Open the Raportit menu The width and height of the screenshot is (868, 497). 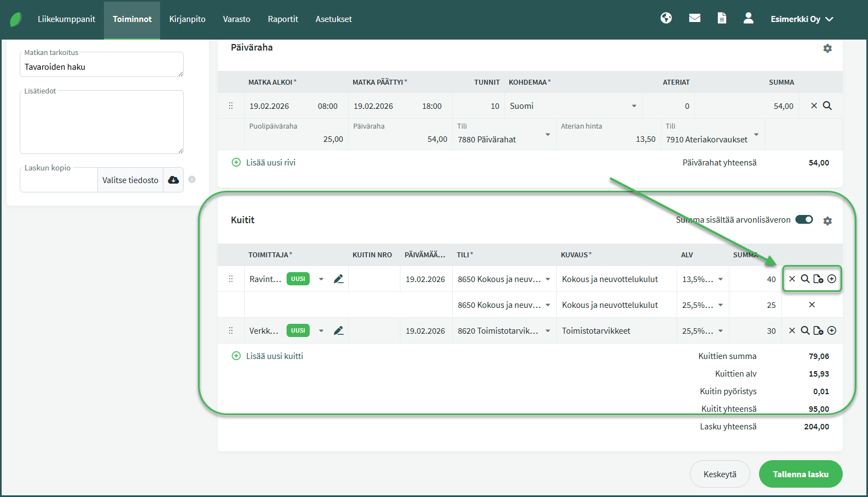pyautogui.click(x=283, y=19)
